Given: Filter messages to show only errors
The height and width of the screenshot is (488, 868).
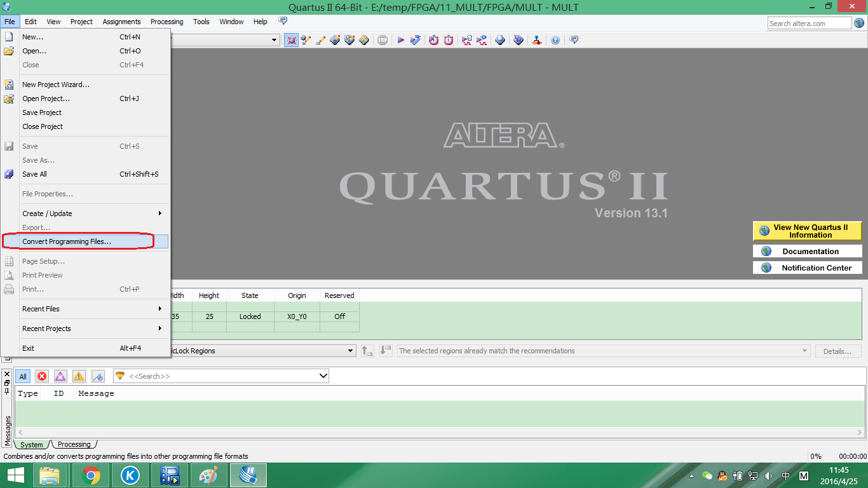Looking at the screenshot, I should [x=42, y=376].
